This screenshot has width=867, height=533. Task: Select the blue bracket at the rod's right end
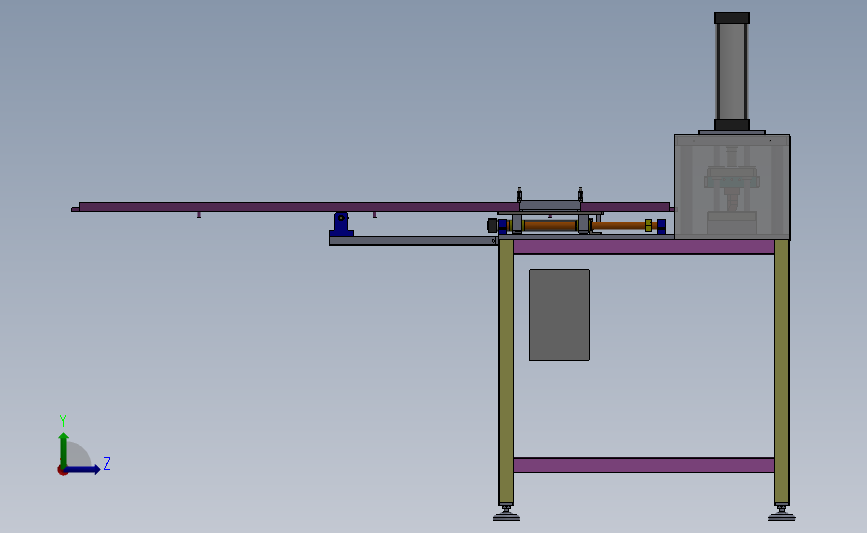click(661, 226)
